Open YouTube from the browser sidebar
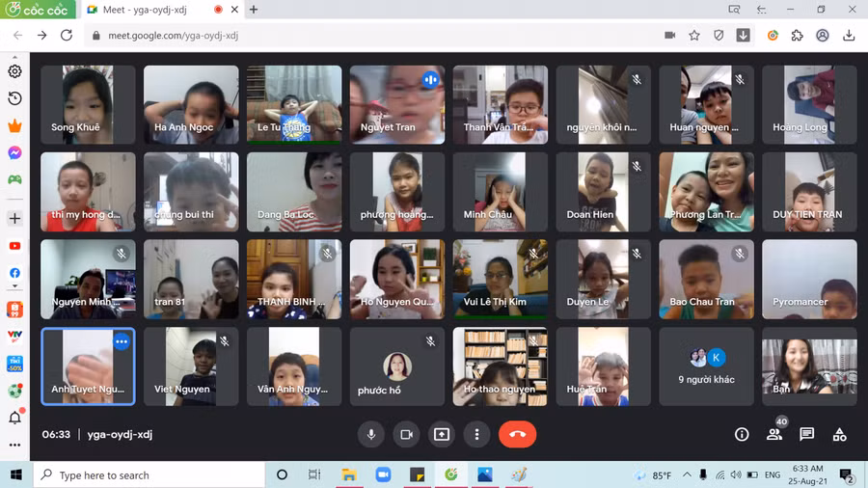The height and width of the screenshot is (488, 868). coord(14,246)
